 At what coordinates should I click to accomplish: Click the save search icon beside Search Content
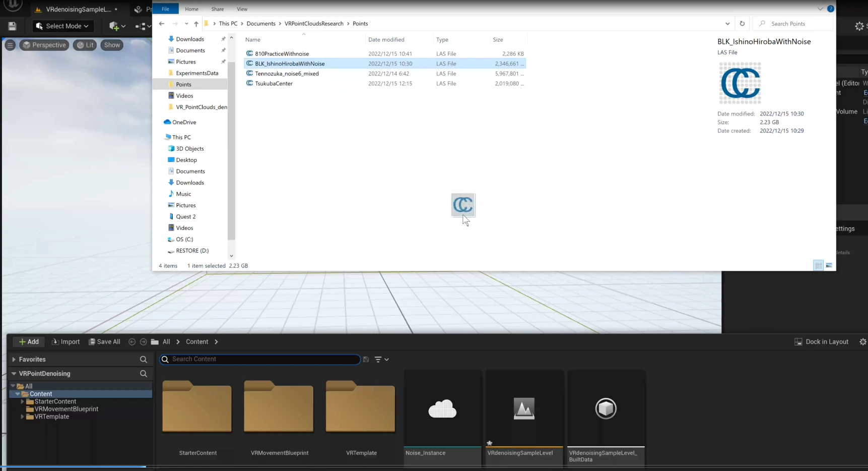click(x=366, y=360)
